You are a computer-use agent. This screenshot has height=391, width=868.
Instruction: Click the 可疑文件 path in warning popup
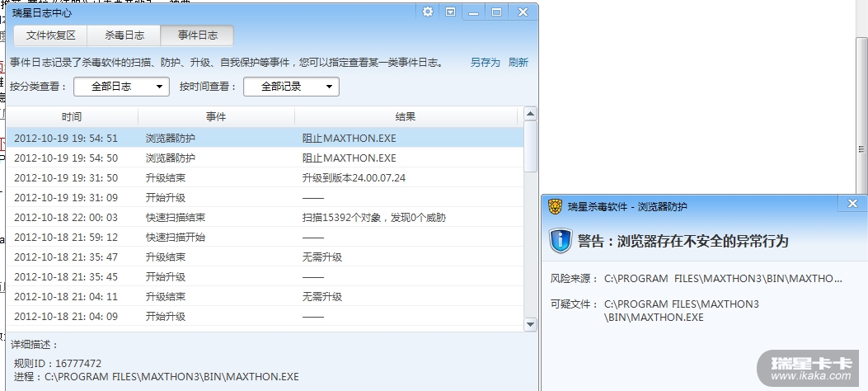click(x=682, y=311)
